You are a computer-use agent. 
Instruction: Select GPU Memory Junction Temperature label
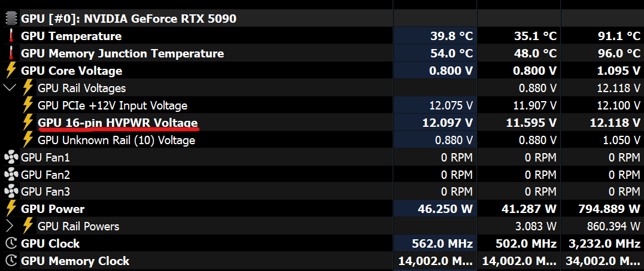[122, 53]
